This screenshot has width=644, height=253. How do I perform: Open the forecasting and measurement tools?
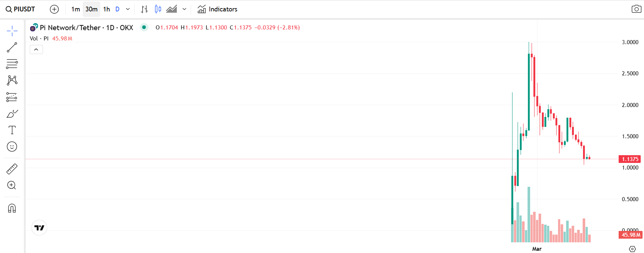coord(12,97)
